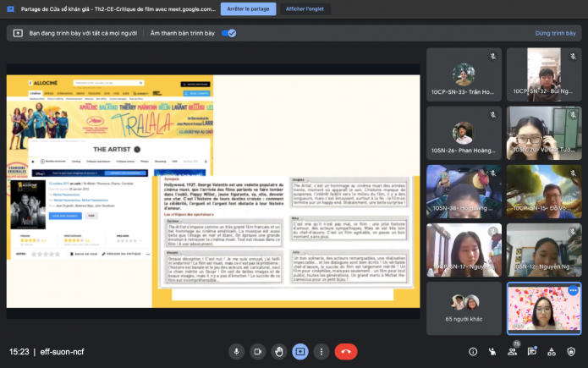Click muted mic icon on Hồ Hoàng tile
This screenshot has width=588, height=368.
[x=492, y=173]
